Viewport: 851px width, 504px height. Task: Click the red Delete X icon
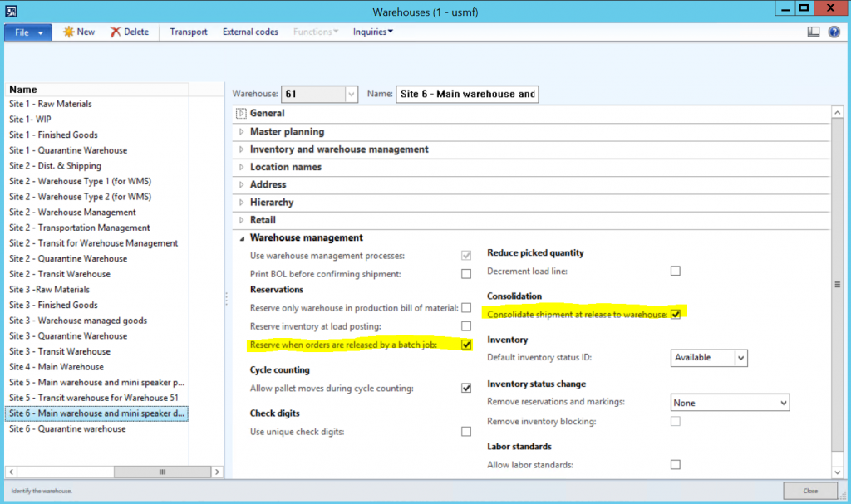coord(114,32)
